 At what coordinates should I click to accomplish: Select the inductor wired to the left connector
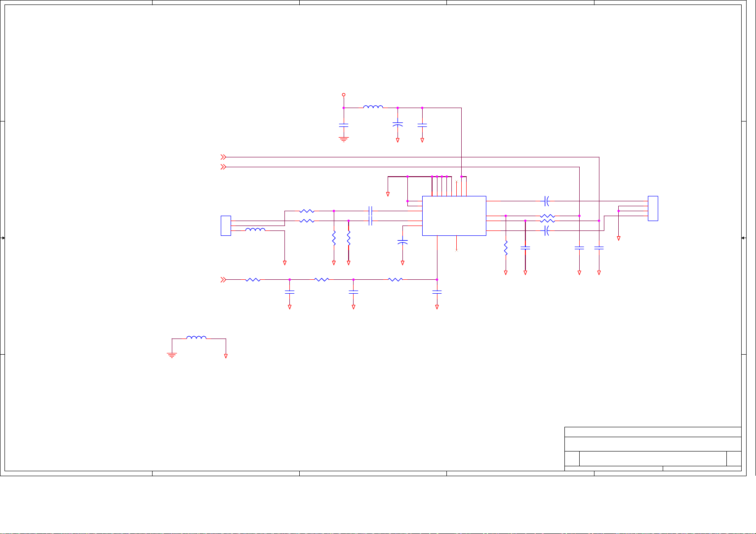(x=255, y=230)
